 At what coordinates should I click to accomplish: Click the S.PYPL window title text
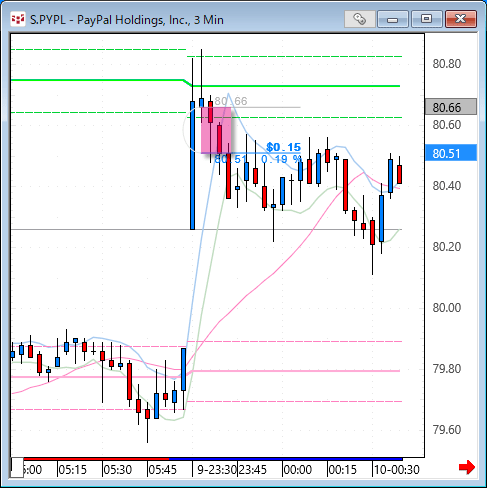click(x=127, y=20)
